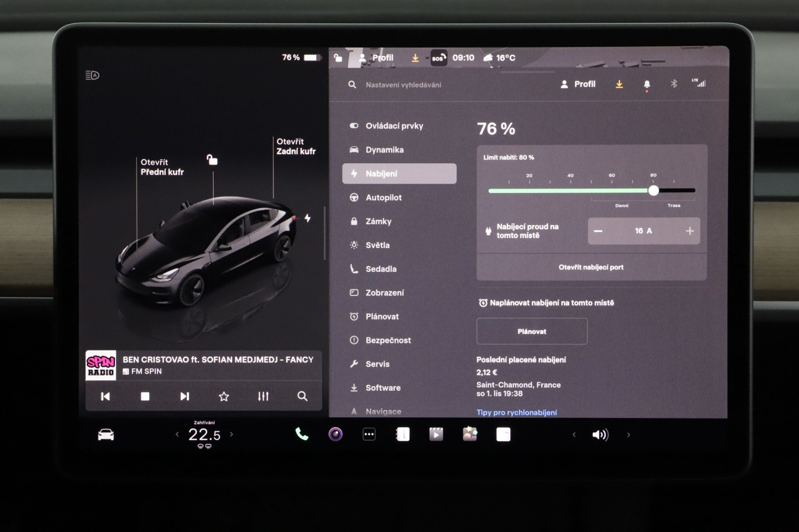
Task: Stop the FM SPIN radio playback
Action: (x=145, y=396)
